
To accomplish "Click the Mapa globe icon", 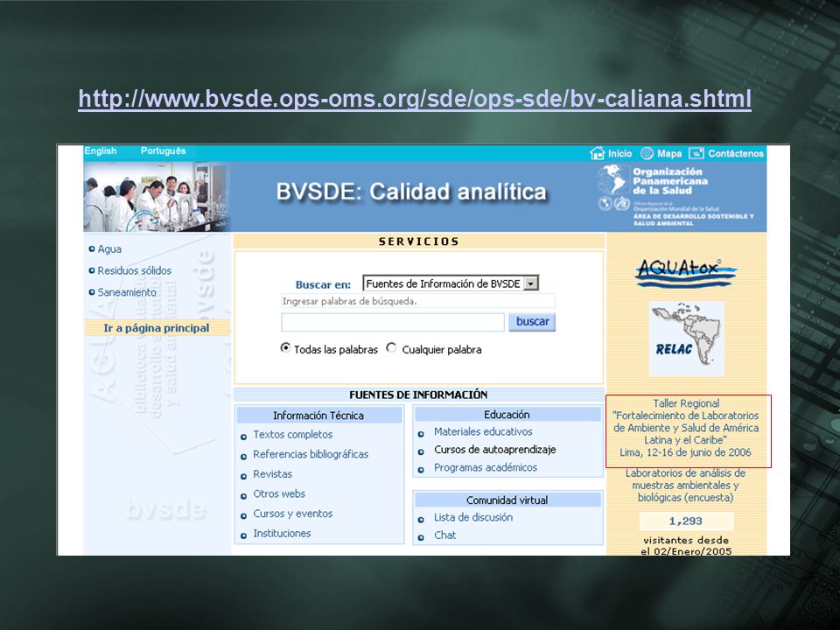I will click(647, 153).
